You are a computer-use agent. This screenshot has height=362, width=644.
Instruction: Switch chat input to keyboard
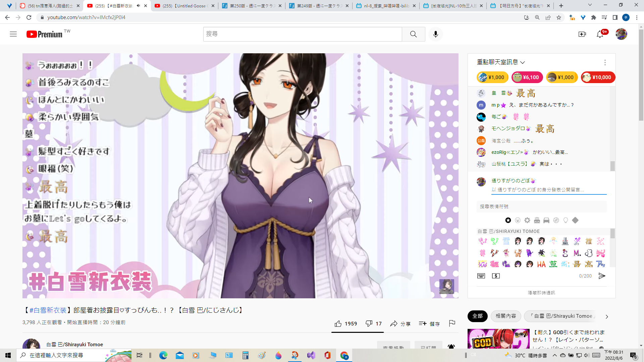pyautogui.click(x=481, y=276)
